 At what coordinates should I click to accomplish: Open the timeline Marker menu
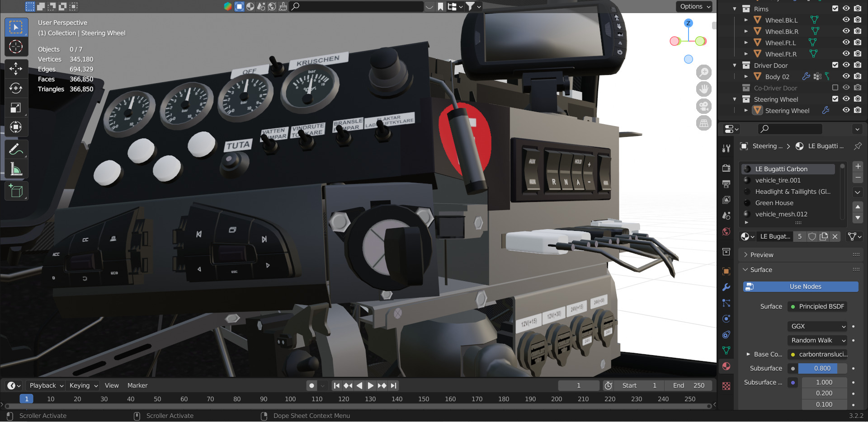click(137, 385)
